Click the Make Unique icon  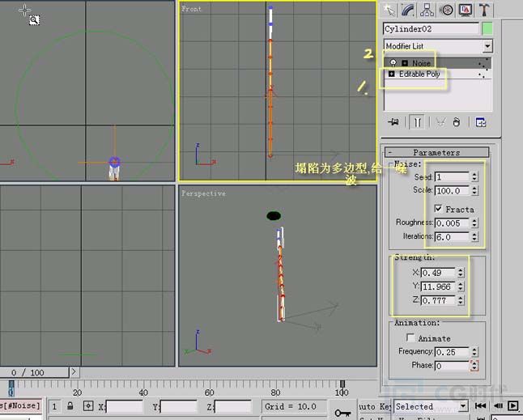pos(440,122)
